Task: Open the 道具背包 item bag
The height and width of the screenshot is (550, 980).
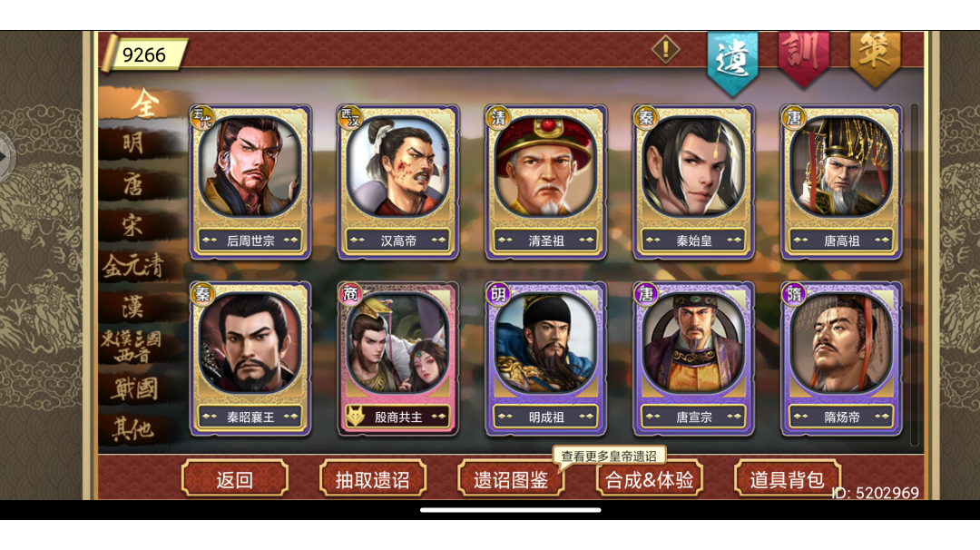Action: (787, 479)
